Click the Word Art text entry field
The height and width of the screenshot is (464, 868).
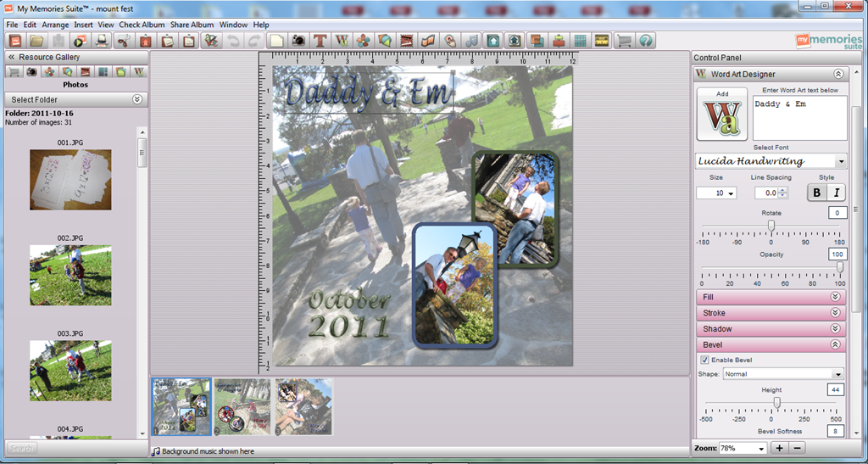(x=800, y=118)
